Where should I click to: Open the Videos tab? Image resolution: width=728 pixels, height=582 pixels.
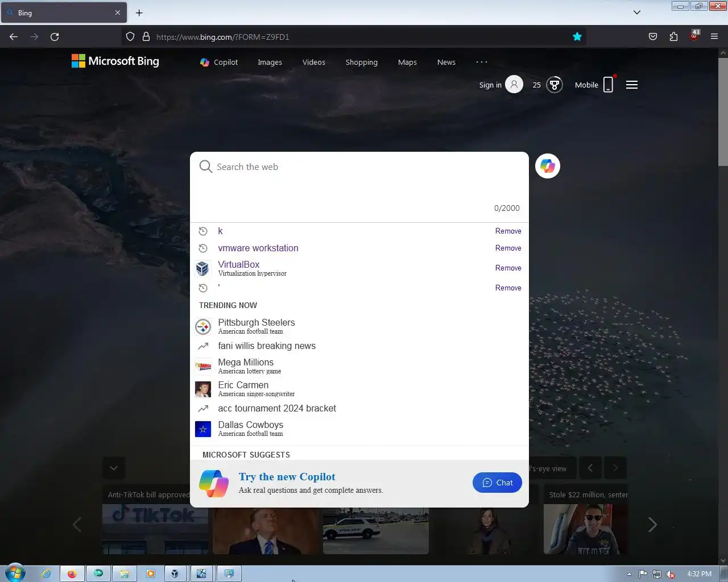click(x=314, y=62)
